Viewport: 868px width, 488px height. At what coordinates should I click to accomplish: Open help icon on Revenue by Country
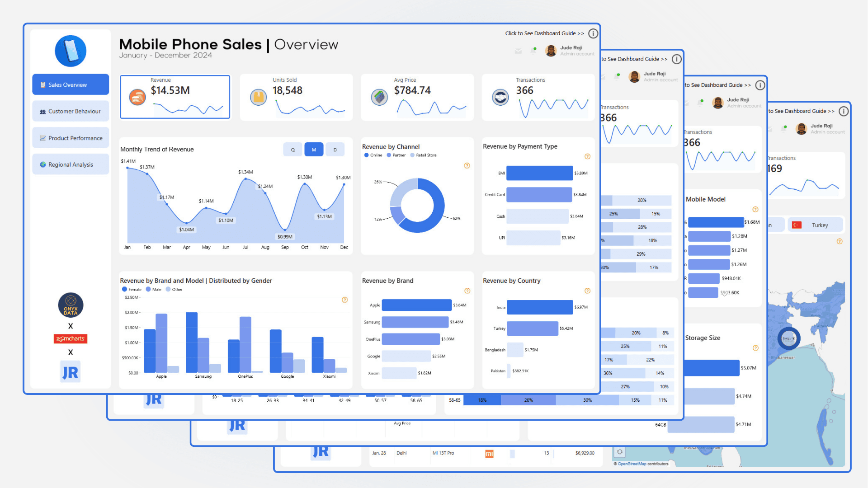588,291
